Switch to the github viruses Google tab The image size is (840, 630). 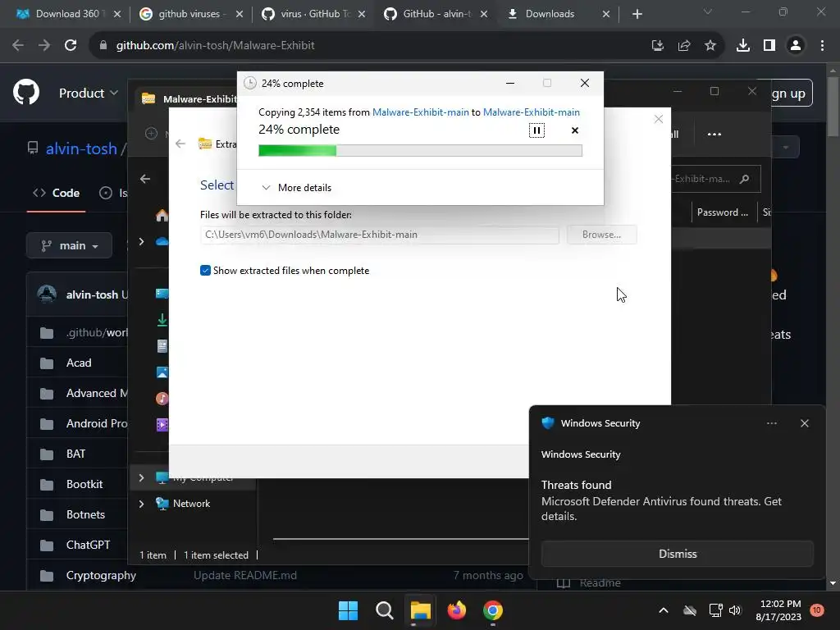point(189,14)
